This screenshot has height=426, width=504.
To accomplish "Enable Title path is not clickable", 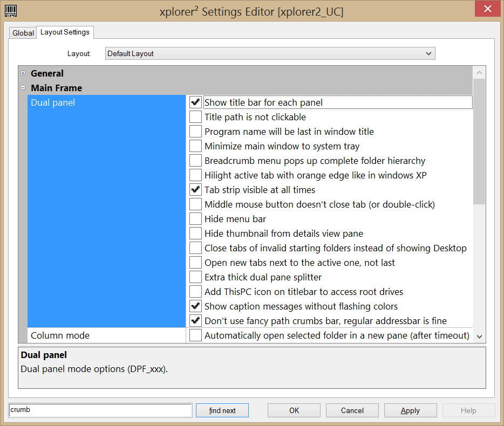I will point(195,117).
